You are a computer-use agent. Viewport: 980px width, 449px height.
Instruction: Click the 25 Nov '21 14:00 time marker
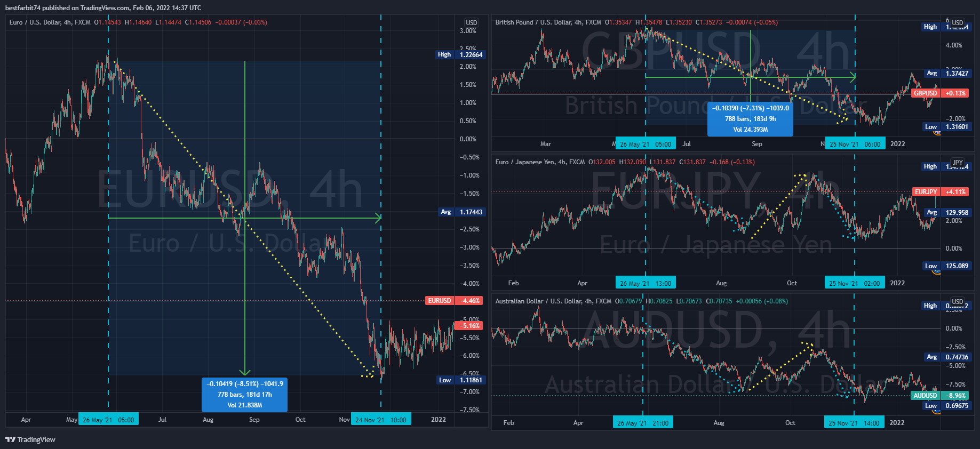click(854, 423)
